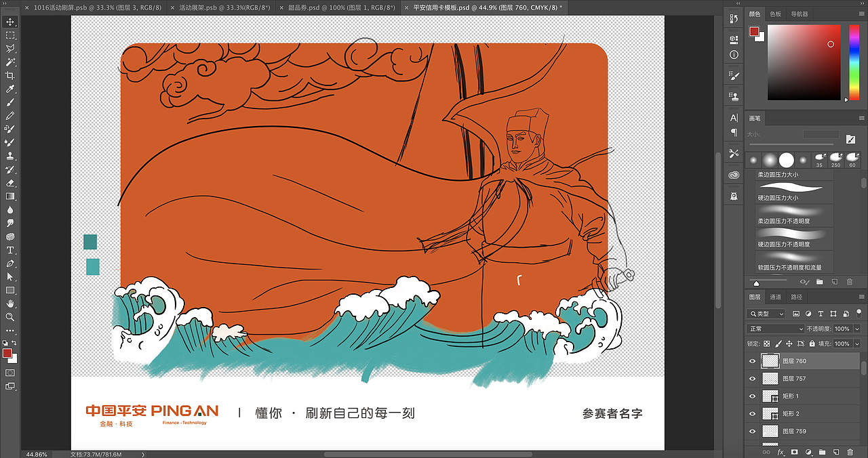Switch to 甜品券.psd document tab
Viewport: 868px width, 458px height.
tap(341, 7)
